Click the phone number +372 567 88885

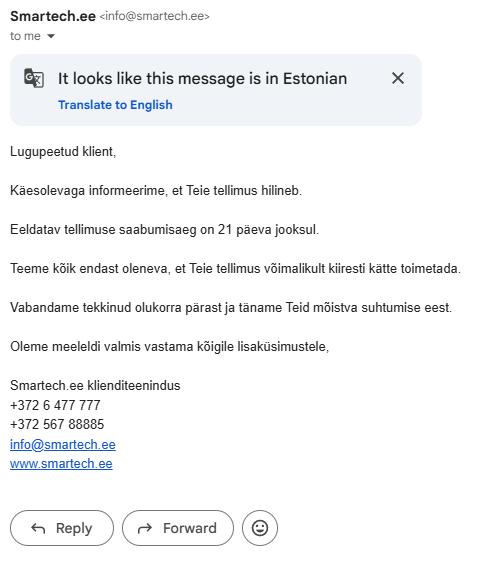click(57, 424)
